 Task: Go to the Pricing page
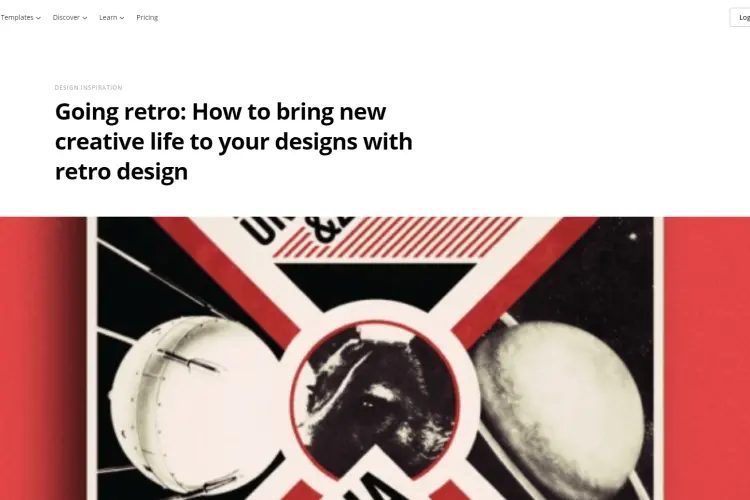coord(147,17)
